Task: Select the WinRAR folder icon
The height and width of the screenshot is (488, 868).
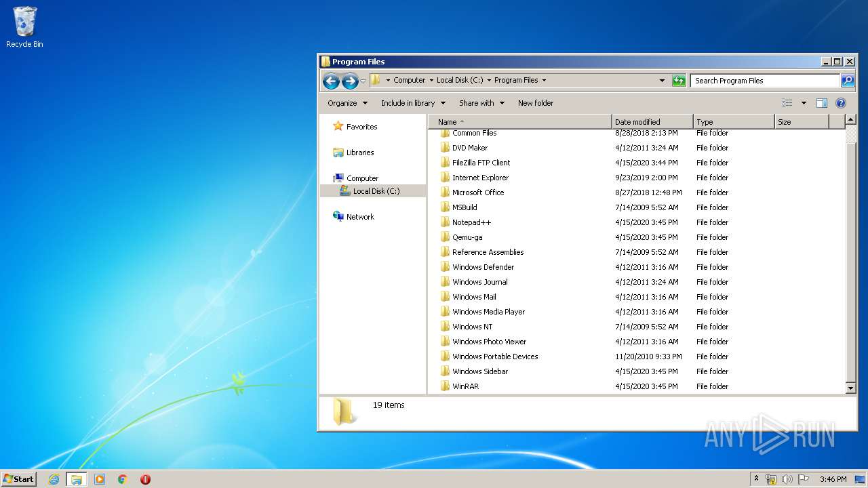Action: [445, 386]
